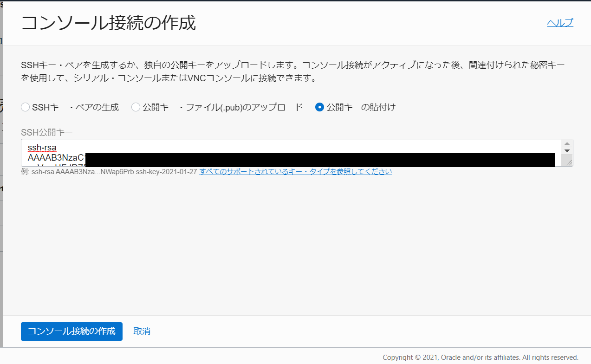Screen dimensions: 591x364
Task: Click the ssh-rsa example hint text
Action: 107,171
